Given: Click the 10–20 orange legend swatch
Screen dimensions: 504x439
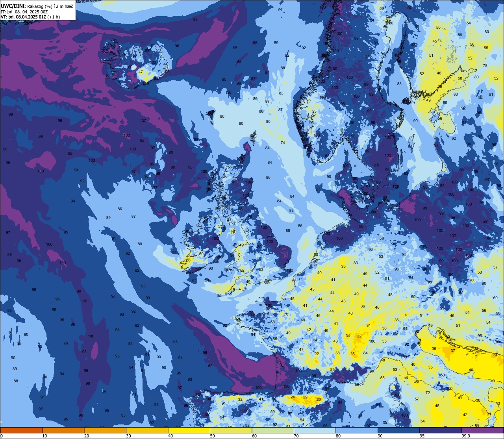Looking at the screenshot, I should tap(63, 430).
